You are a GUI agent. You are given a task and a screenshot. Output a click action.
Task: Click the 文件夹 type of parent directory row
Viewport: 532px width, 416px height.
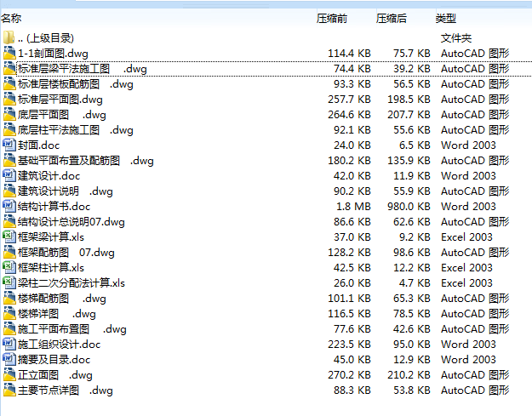click(x=456, y=38)
